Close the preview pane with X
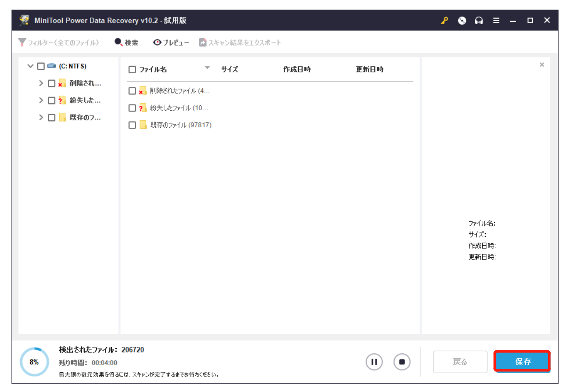Screen dimensions: 567x392 point(542,65)
